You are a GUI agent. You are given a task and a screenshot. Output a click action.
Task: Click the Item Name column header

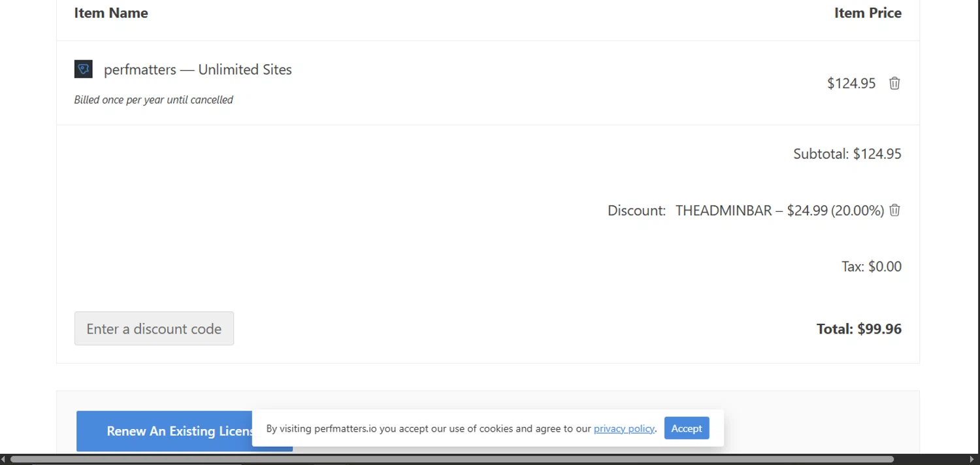(x=111, y=13)
